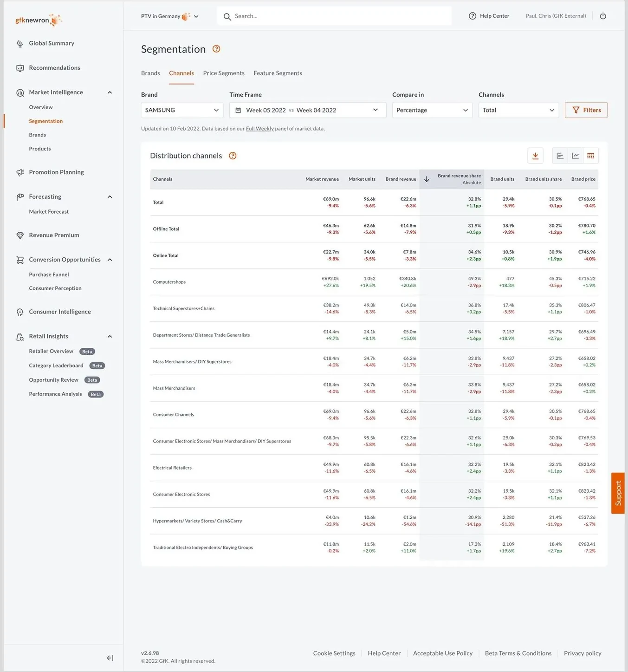
Task: Follow the Full Weekly link
Action: [x=259, y=129]
